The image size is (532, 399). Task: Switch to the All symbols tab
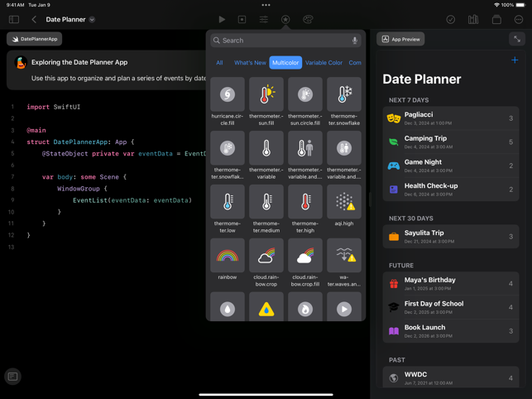point(219,62)
